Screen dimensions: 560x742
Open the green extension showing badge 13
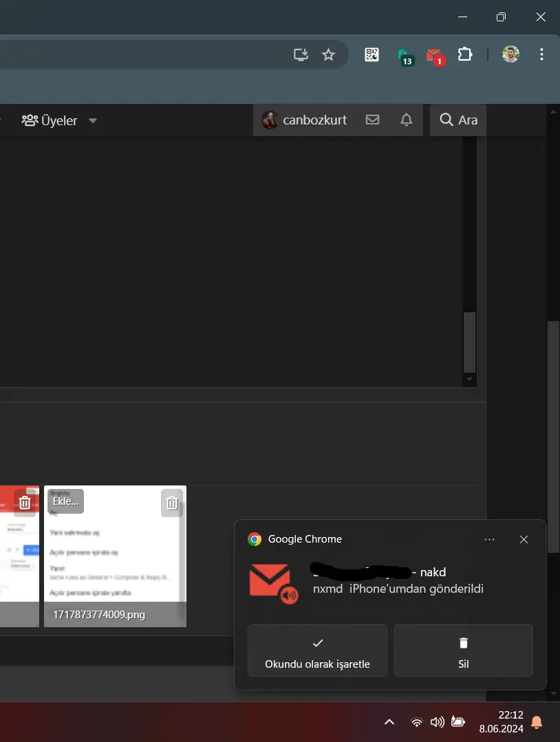(x=405, y=56)
